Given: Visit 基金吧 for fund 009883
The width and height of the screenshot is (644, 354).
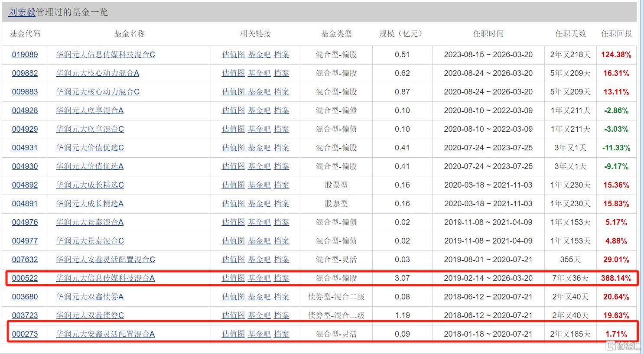Looking at the screenshot, I should [x=259, y=92].
